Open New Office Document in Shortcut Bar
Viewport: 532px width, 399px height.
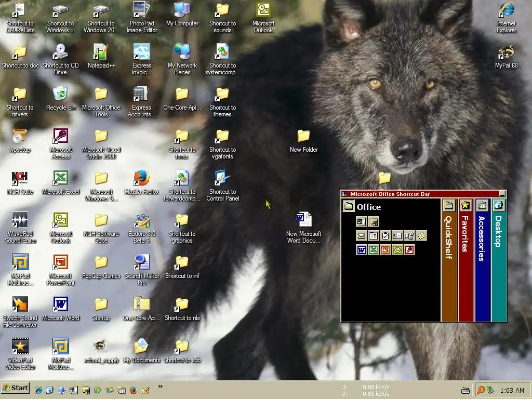coord(361,221)
